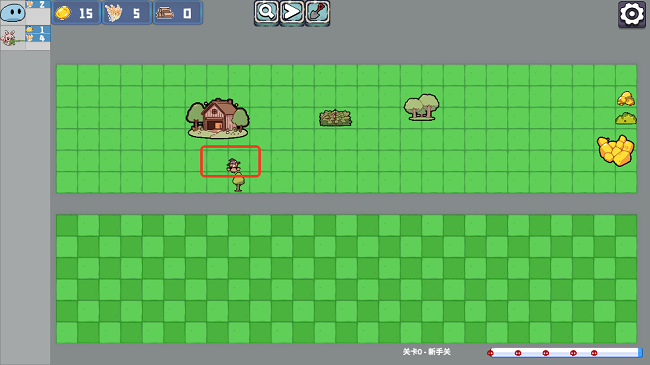Click the gold coin counter showing 15
Image resolution: width=650 pixels, height=365 pixels.
coord(76,13)
